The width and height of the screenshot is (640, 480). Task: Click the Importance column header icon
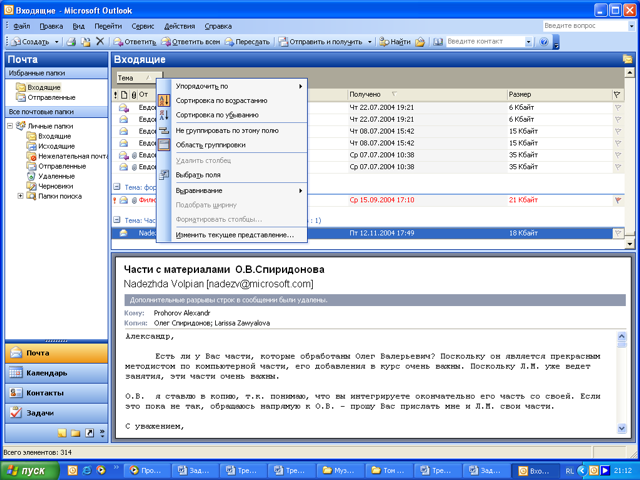point(115,95)
